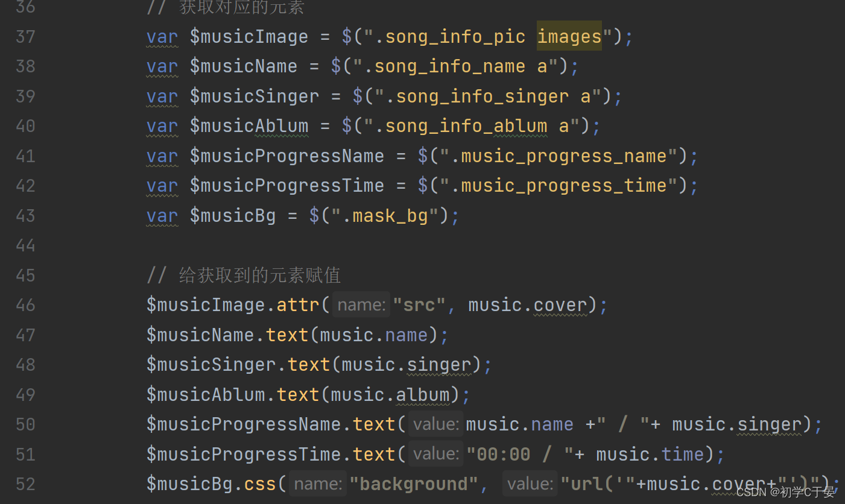The image size is (845, 504).
Task: Click the text method call on line 47
Action: [287, 335]
